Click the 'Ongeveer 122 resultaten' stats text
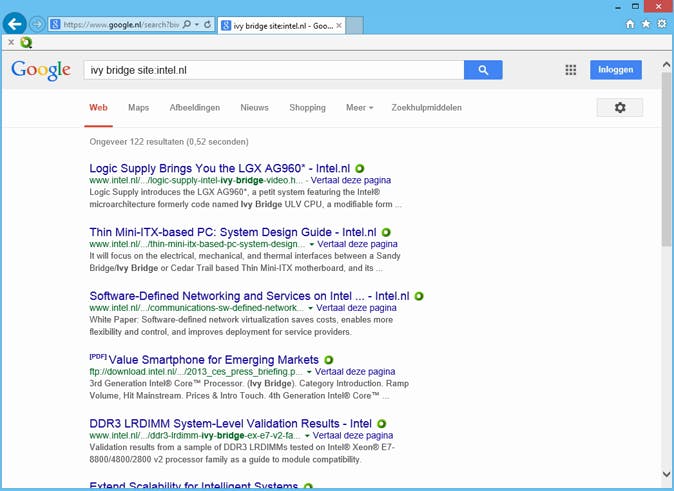The width and height of the screenshot is (674, 491). [x=169, y=142]
